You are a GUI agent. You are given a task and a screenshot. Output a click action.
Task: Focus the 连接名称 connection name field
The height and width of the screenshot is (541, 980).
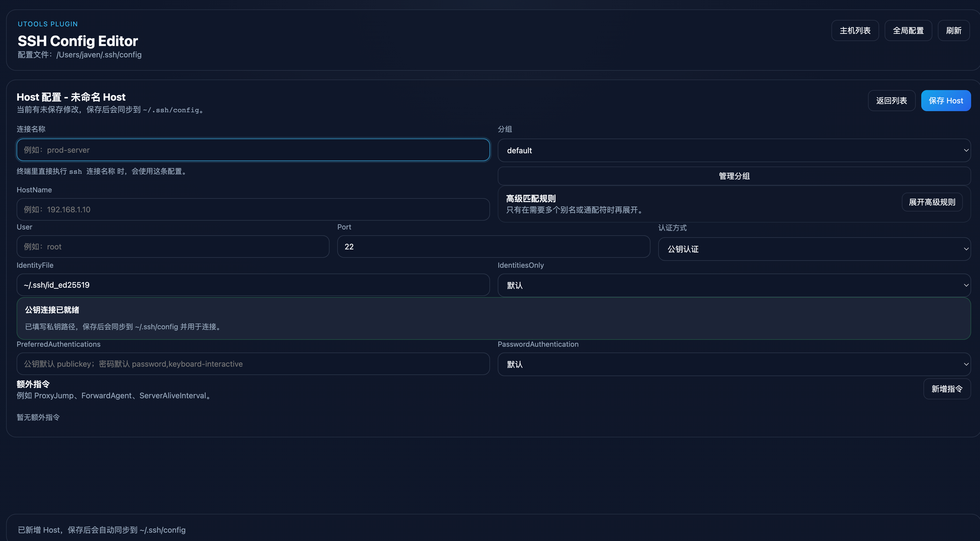point(253,150)
